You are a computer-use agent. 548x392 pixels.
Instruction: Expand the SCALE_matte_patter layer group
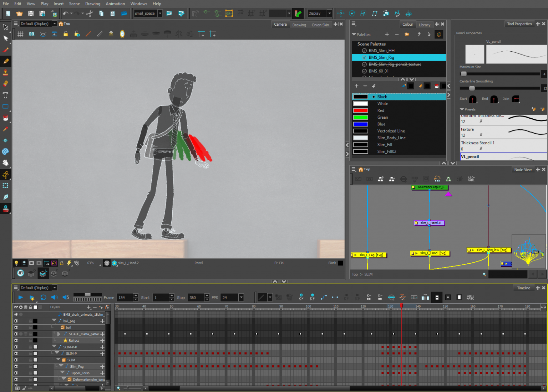59,334
